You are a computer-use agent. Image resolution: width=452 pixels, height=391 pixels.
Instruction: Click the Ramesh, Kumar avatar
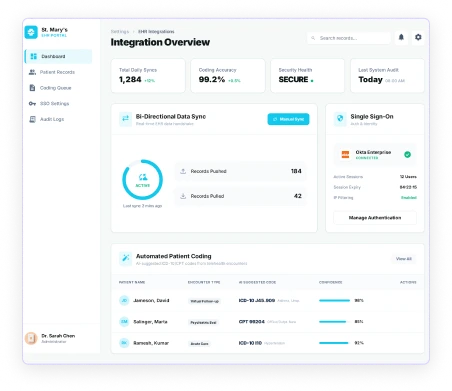tap(124, 343)
